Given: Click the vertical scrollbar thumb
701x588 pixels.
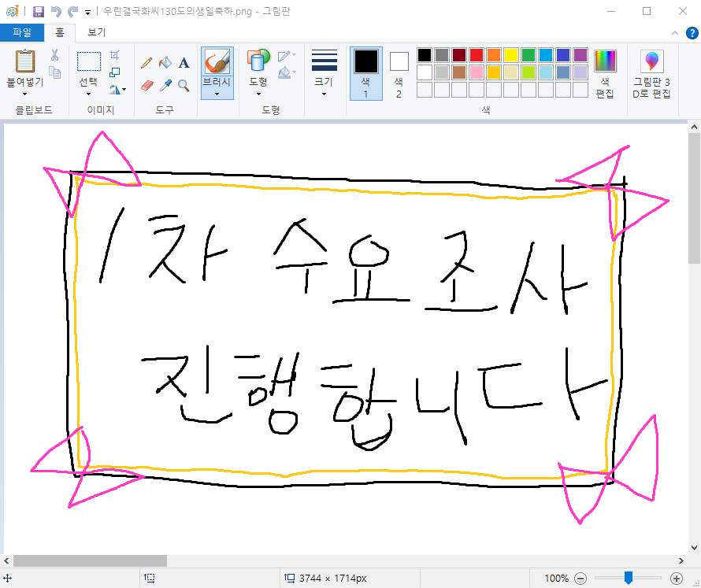Looking at the screenshot, I should tap(694, 198).
